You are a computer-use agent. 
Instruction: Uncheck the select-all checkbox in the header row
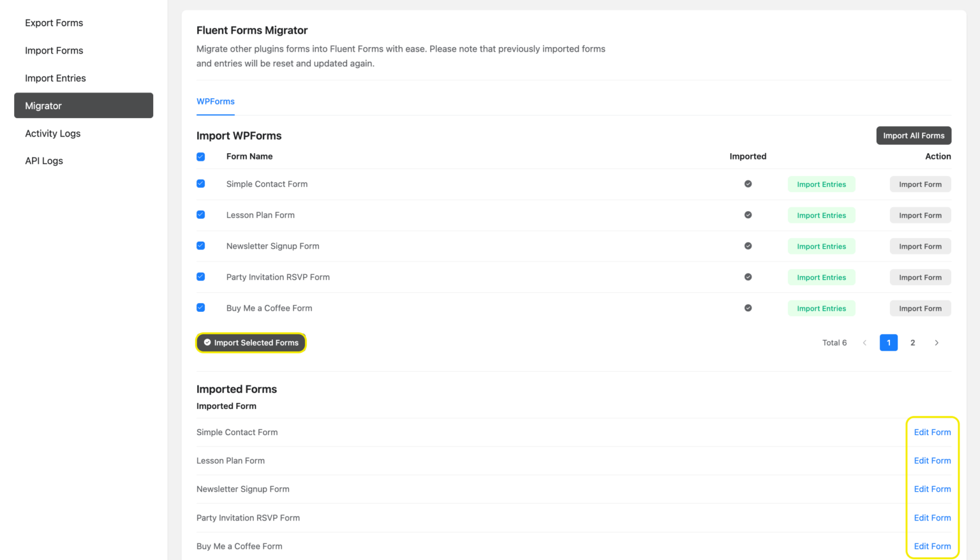201,156
